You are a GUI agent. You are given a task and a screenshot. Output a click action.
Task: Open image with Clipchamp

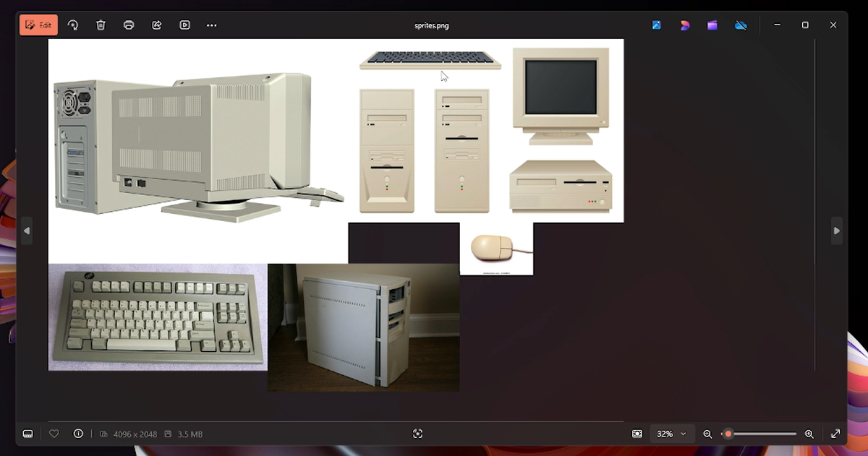712,25
